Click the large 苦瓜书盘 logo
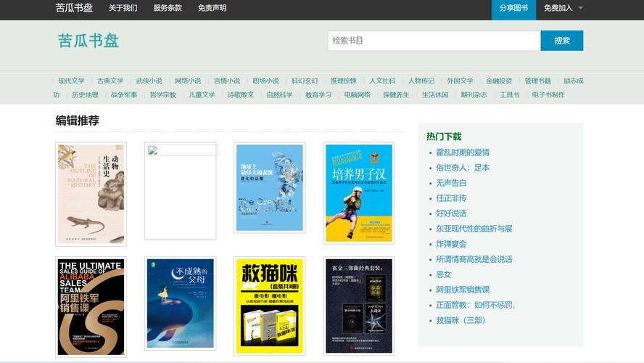Screen dimensions: 644x363 pyautogui.click(x=88, y=41)
